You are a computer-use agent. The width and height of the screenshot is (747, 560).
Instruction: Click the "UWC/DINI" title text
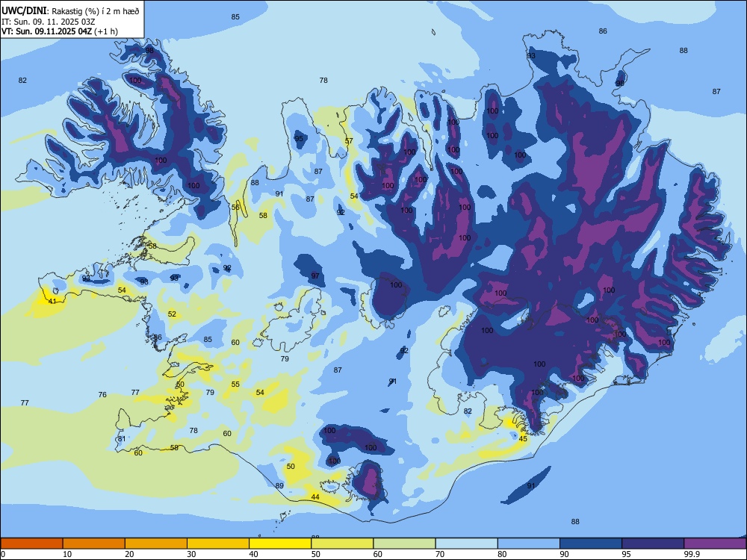coord(25,10)
